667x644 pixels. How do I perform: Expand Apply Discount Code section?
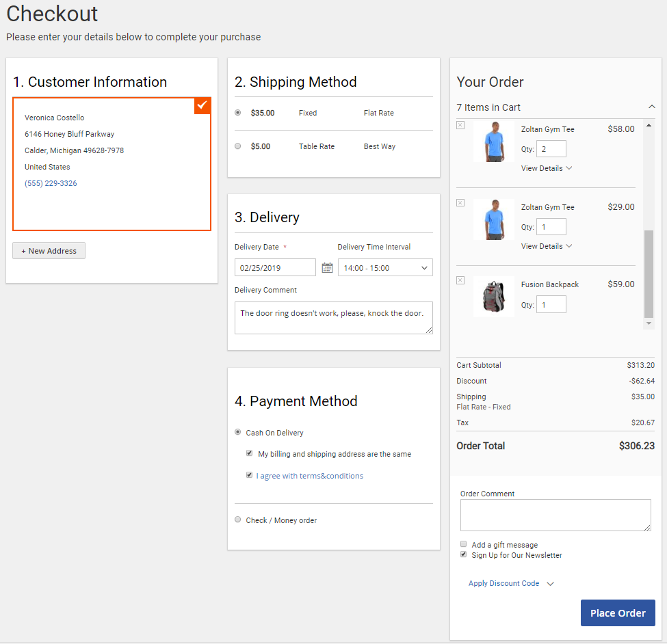coord(510,583)
